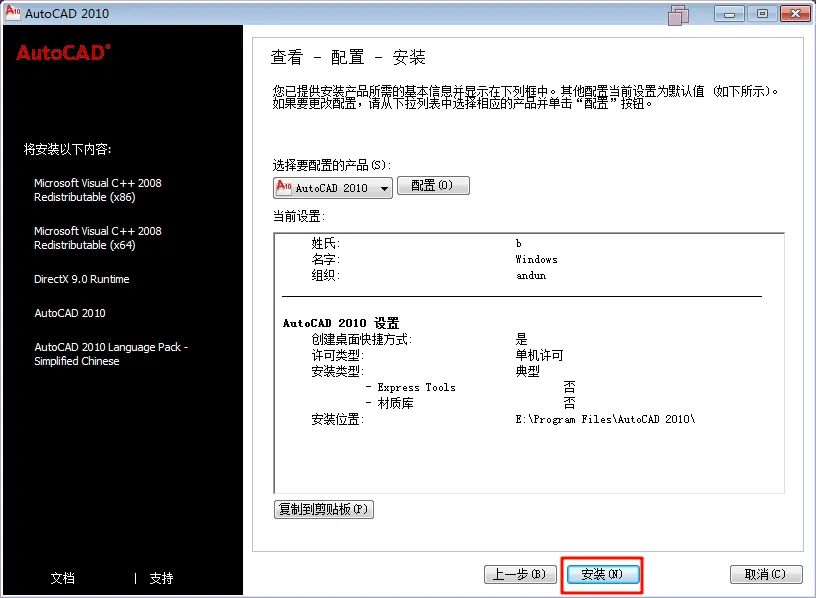Click the 复制到剪贴板(P) button
This screenshot has height=598, width=816.
(324, 509)
